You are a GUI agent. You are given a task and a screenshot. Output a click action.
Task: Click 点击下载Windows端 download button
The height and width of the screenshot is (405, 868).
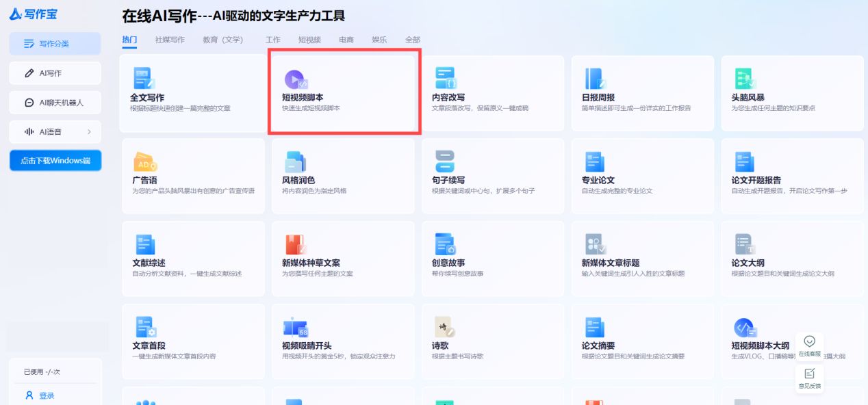coord(55,161)
